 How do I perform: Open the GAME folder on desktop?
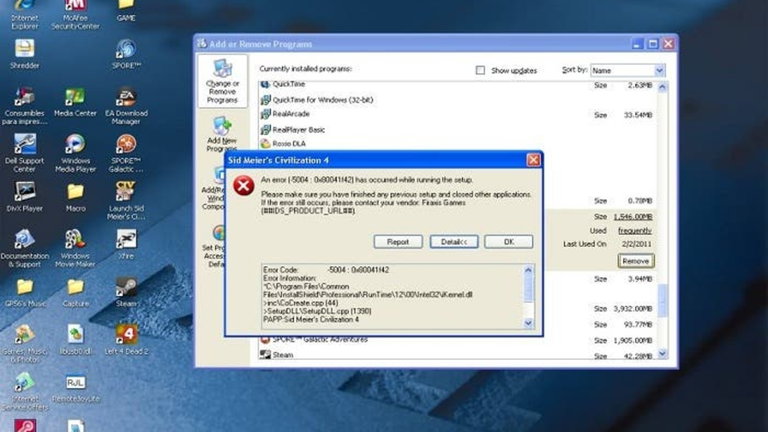[x=126, y=11]
